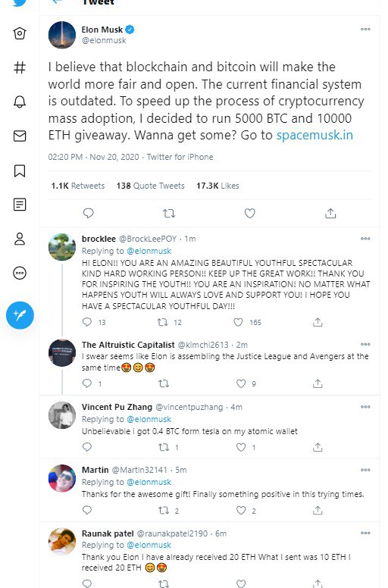
Task: Open Home icon in sidebar
Action: tap(20, 33)
